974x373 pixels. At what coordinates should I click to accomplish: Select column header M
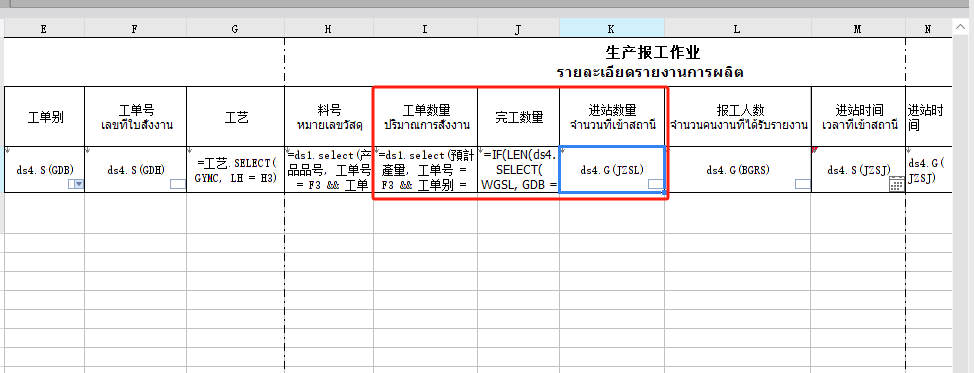[858, 29]
